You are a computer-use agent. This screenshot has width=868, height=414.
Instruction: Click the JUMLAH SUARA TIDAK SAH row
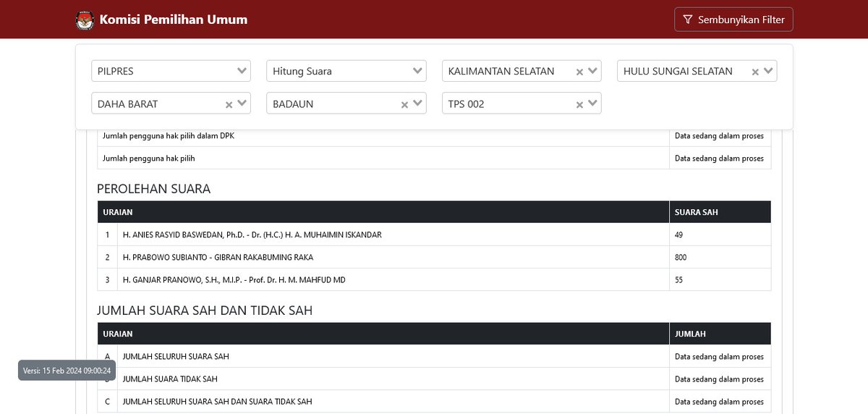pyautogui.click(x=434, y=379)
